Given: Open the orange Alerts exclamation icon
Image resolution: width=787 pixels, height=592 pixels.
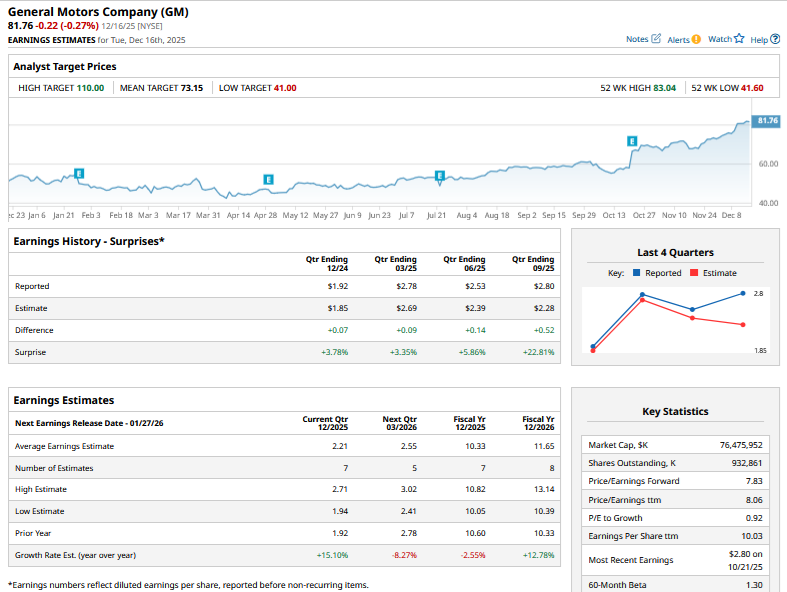Looking at the screenshot, I should tap(696, 39).
